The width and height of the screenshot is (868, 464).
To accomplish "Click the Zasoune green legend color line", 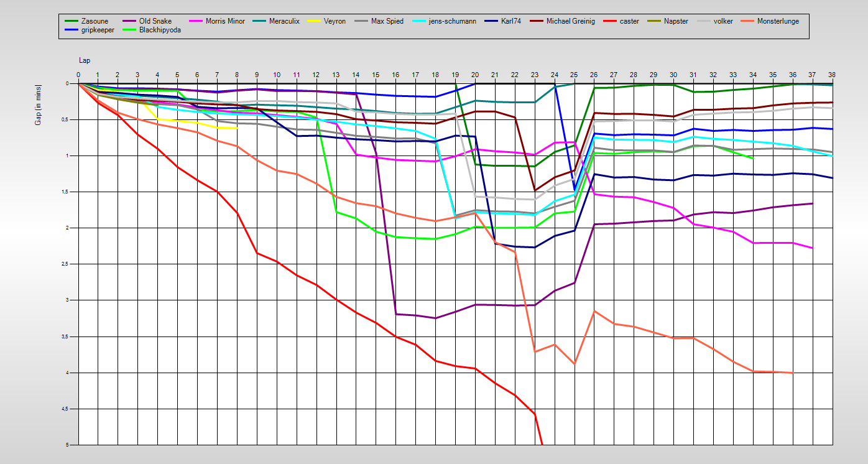I will (72, 21).
